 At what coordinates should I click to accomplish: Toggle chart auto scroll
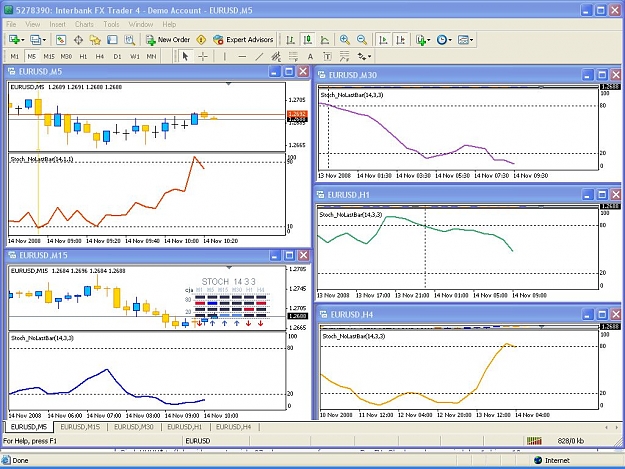[383, 39]
